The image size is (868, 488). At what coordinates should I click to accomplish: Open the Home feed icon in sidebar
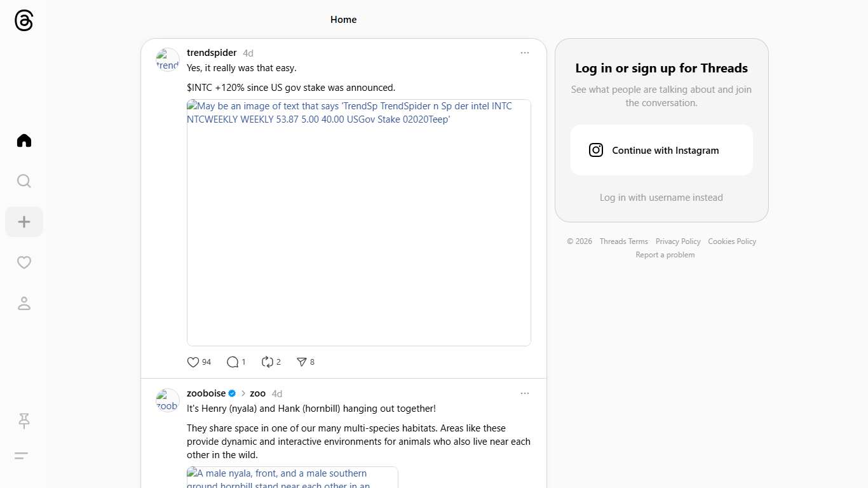(24, 140)
